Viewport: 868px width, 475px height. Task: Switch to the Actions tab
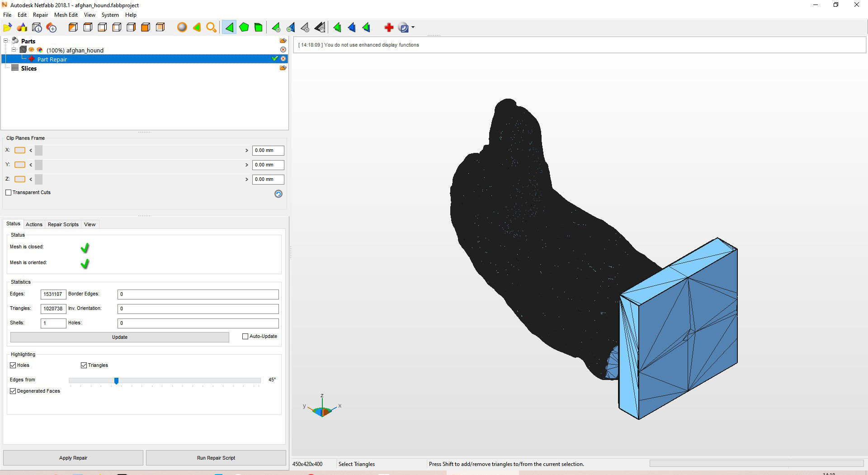pyautogui.click(x=34, y=224)
